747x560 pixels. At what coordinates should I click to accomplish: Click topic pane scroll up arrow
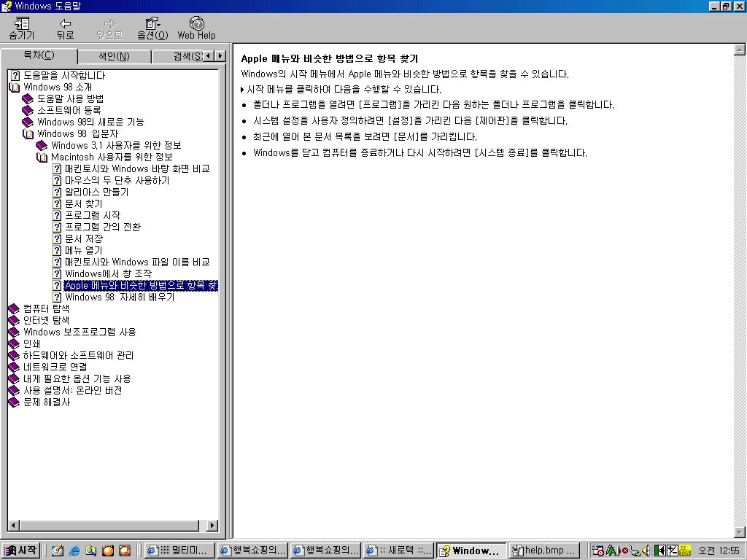(x=740, y=50)
